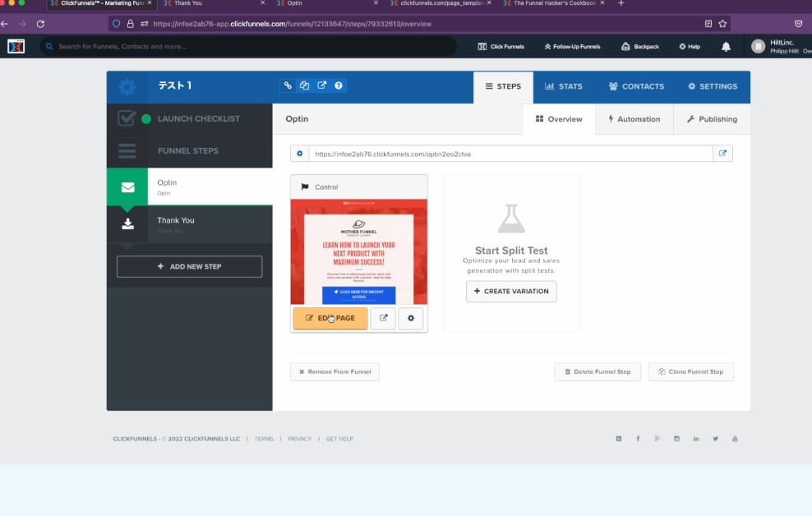Save page to Pocket icon

[x=799, y=24]
